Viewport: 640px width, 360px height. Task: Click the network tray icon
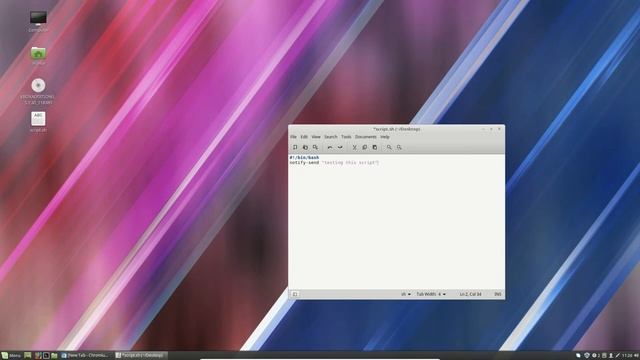[618, 356]
